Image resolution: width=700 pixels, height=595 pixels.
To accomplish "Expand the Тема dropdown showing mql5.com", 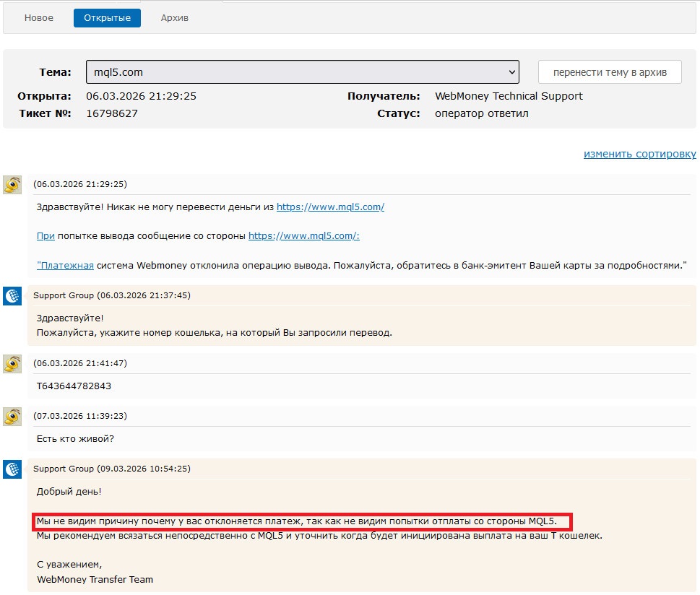I will point(302,72).
